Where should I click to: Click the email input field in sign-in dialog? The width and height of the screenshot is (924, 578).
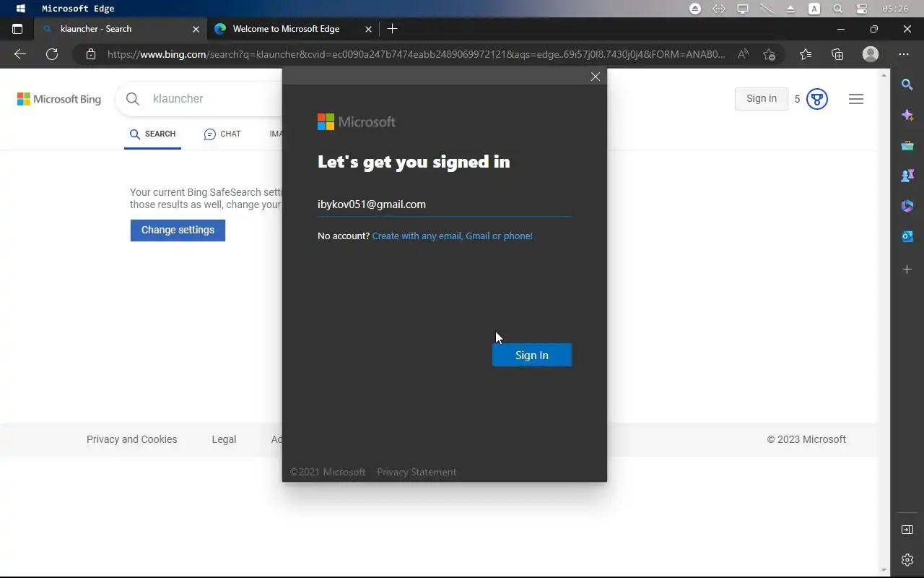444,204
